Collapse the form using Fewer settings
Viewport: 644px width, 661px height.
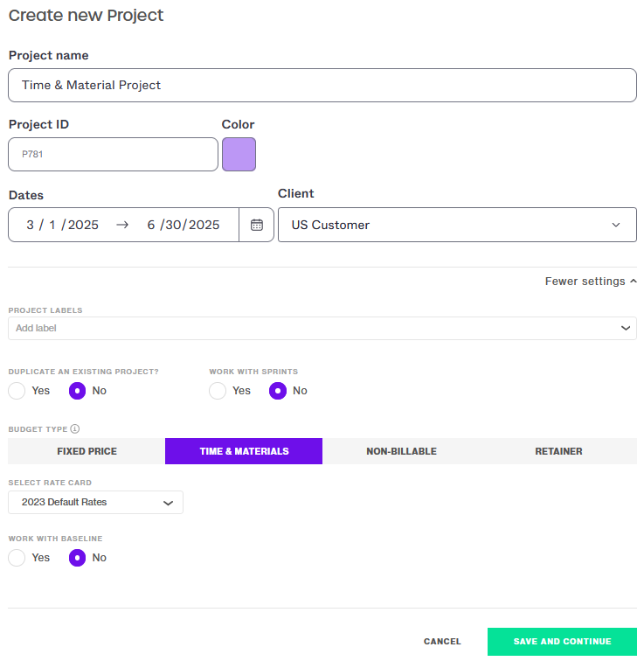(x=591, y=282)
